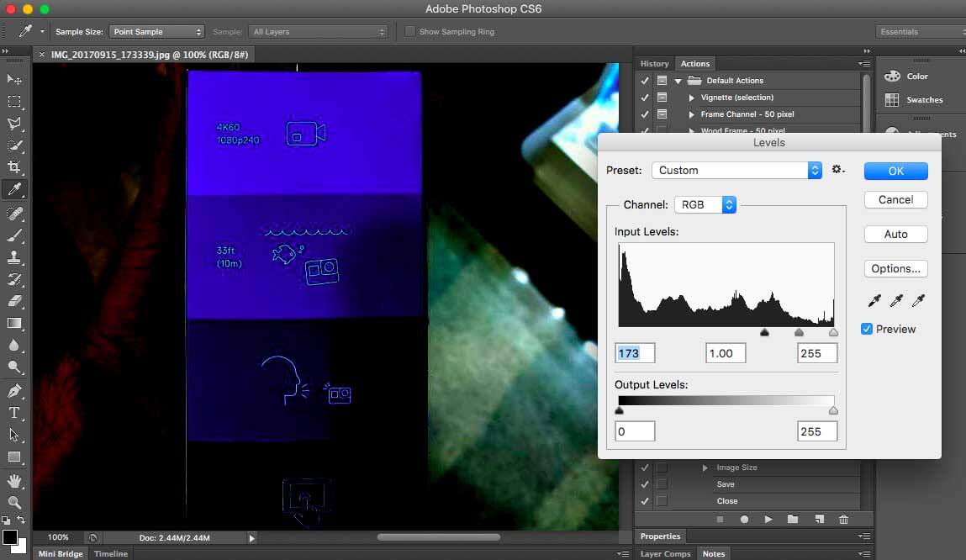Select the Rectangle shape tool

tap(14, 457)
